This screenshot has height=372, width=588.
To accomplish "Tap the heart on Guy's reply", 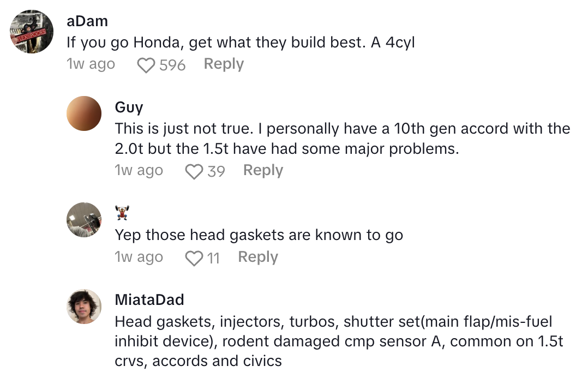I will click(x=194, y=172).
